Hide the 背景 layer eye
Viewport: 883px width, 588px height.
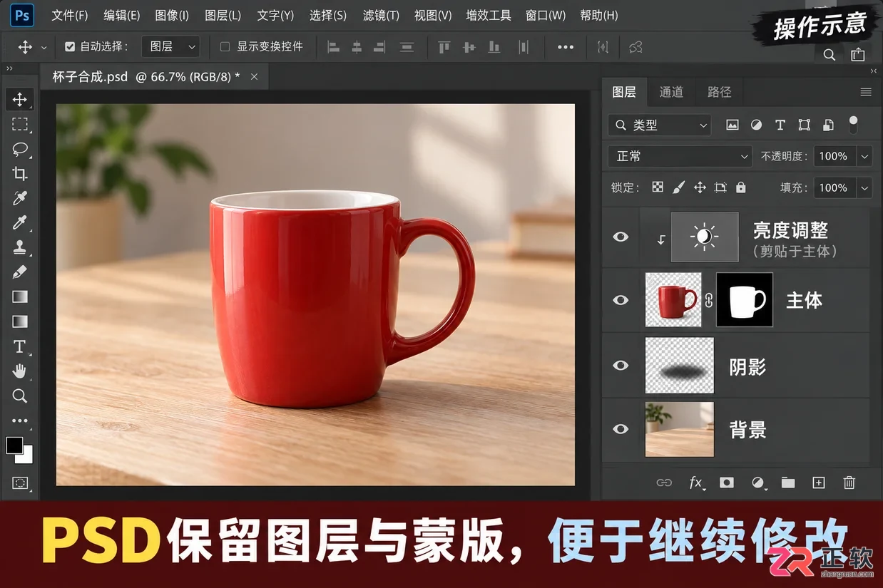point(621,429)
